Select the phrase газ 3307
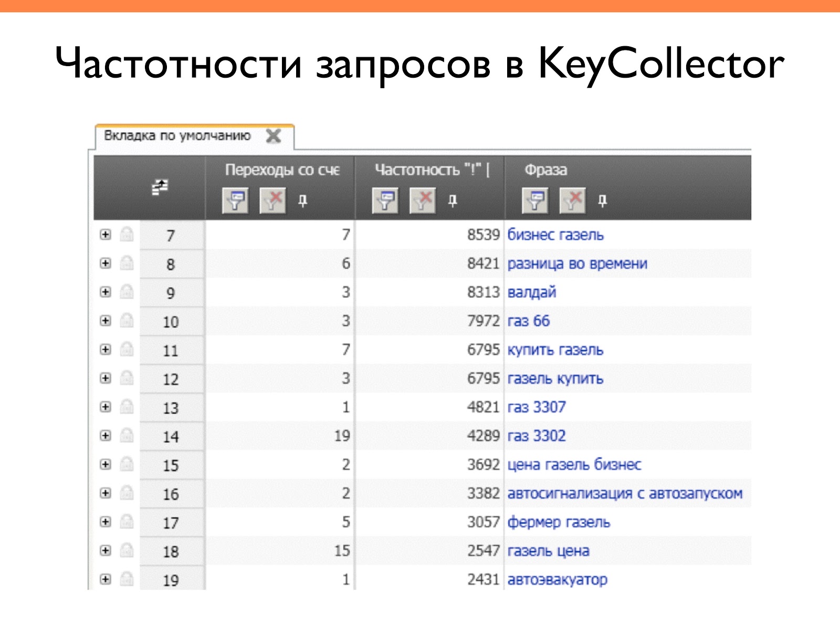The height and width of the screenshot is (630, 840). click(537, 407)
